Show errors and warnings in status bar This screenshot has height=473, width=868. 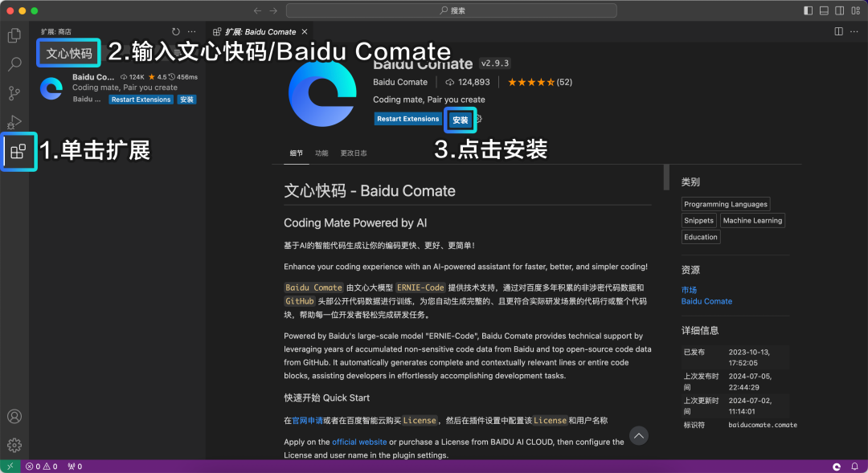42,467
